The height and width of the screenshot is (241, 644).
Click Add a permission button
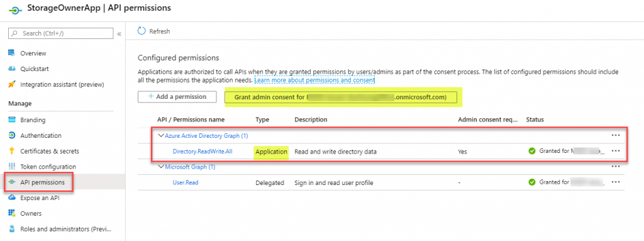[x=177, y=97]
